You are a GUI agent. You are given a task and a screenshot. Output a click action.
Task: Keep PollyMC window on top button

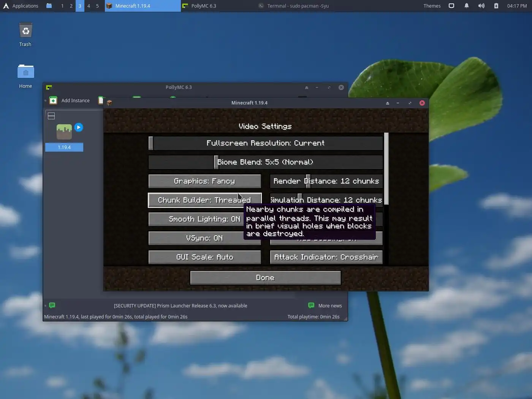click(x=307, y=87)
